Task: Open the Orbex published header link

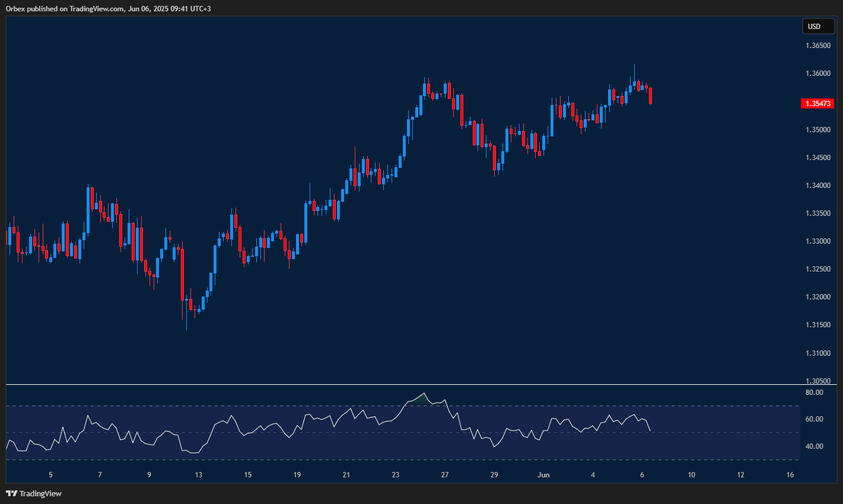Action: tap(107, 9)
